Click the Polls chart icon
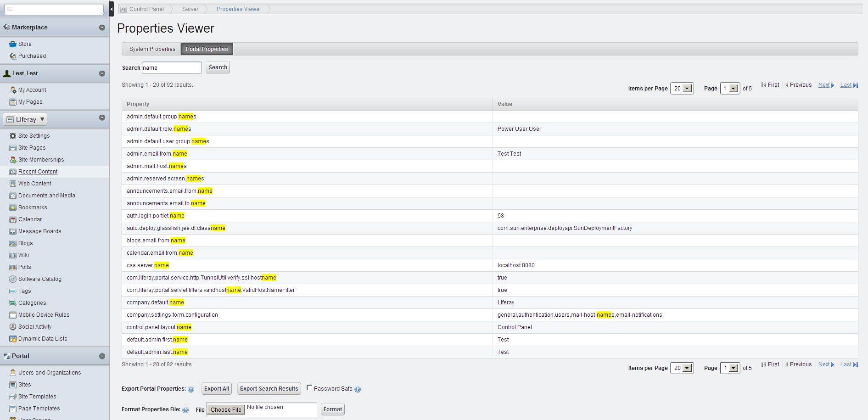868x420 pixels. click(13, 267)
